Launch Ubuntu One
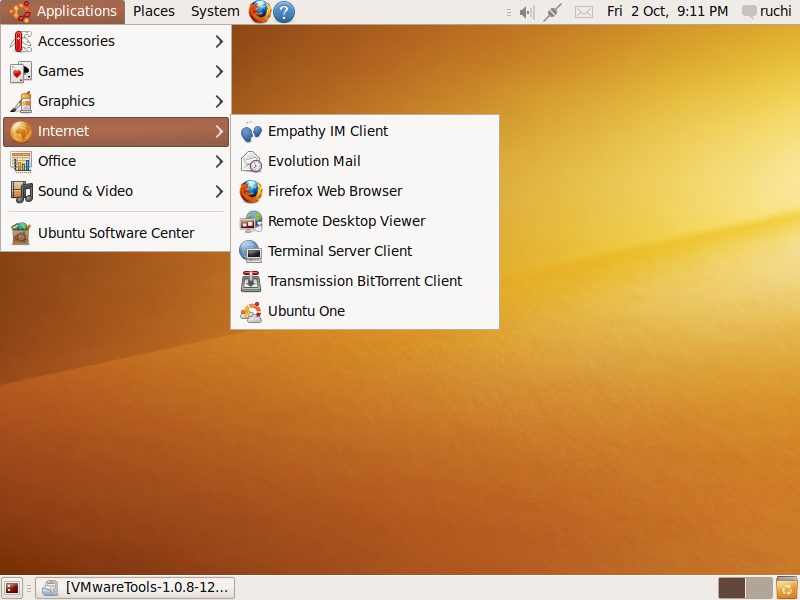Screen dimensions: 800x600 (365, 312)
